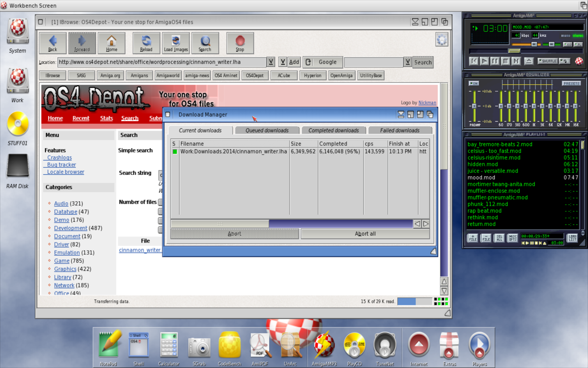588x368 pixels.
Task: Select mood.mod in the AmigaAMP playlist
Action: (523, 177)
